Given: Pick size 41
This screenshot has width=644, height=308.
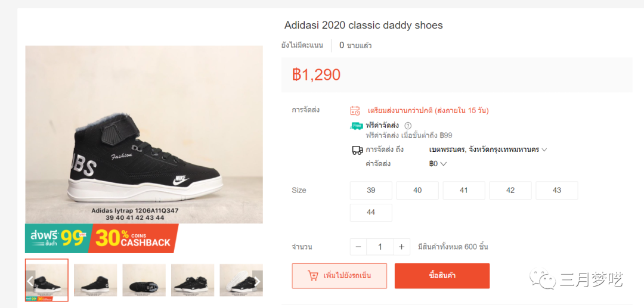Looking at the screenshot, I should 464,190.
